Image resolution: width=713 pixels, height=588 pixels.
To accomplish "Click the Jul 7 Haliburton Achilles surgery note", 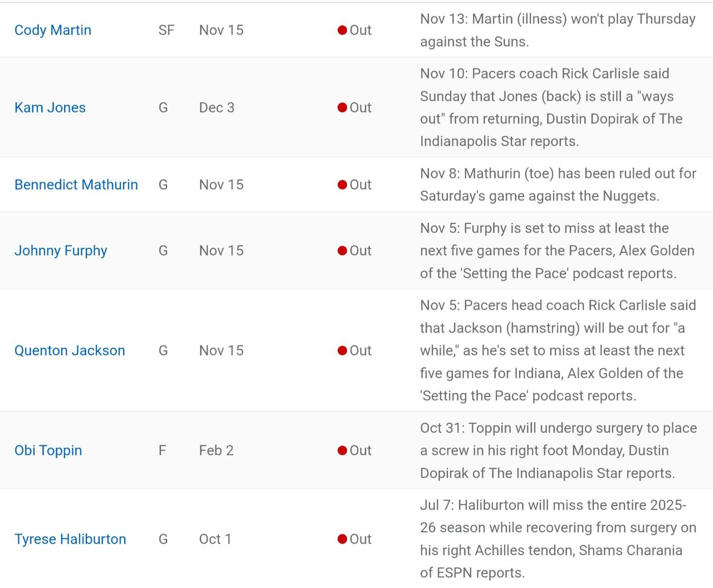I will point(557,539).
